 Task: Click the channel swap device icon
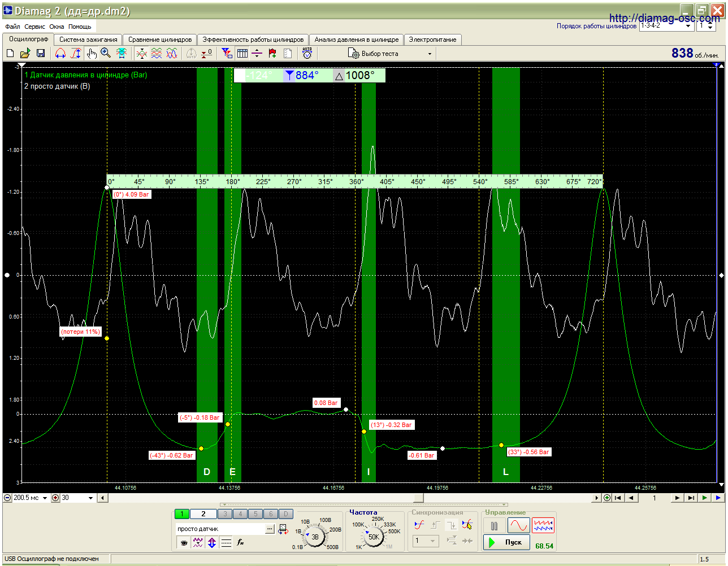pos(283,529)
